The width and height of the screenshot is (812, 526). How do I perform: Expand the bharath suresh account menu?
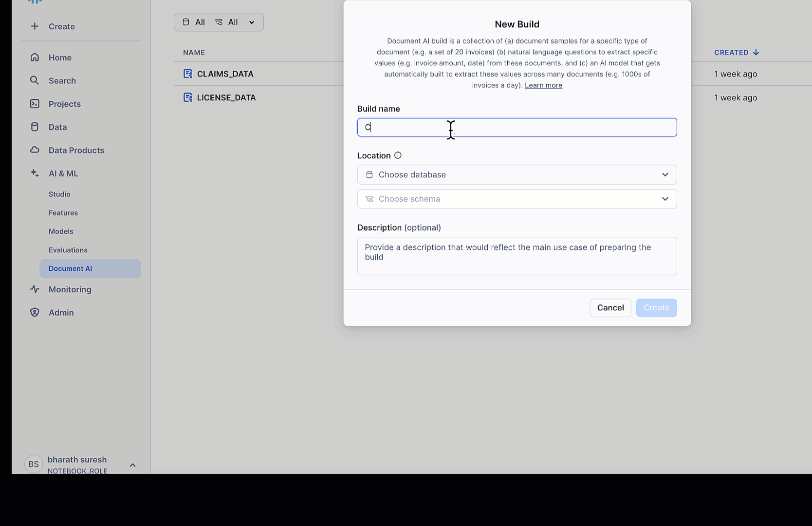132,465
